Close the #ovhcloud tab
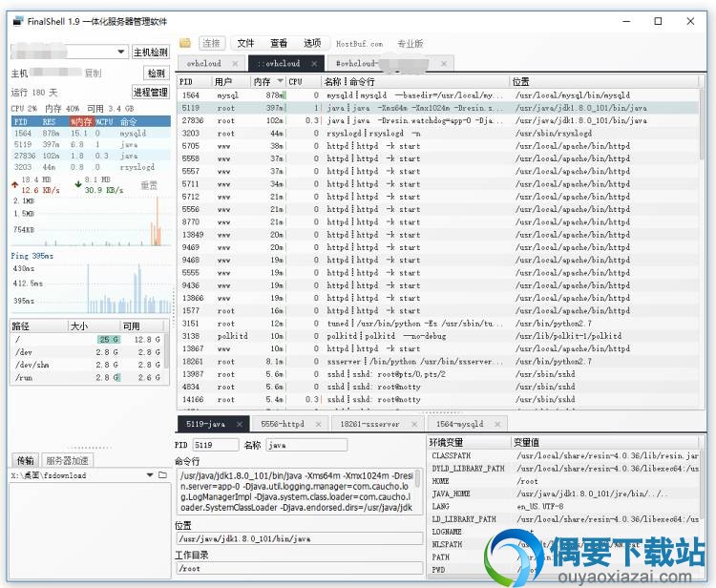Viewport: 716px width, 588px height. 443,64
